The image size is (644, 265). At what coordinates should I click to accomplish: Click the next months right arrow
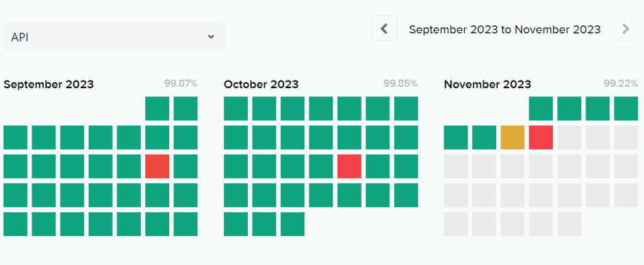click(x=625, y=28)
